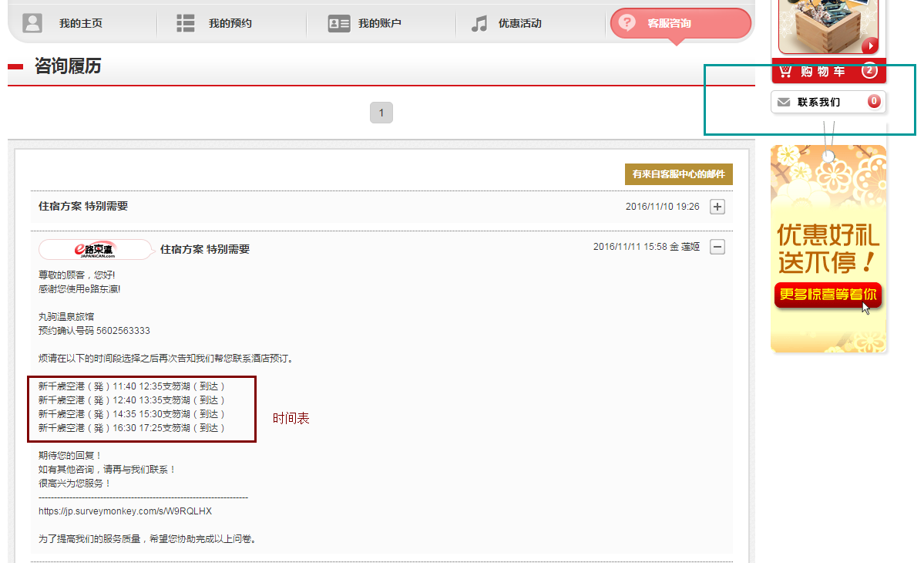Click the person icon beside 我的主页
Image resolution: width=924 pixels, height=563 pixels.
32,23
